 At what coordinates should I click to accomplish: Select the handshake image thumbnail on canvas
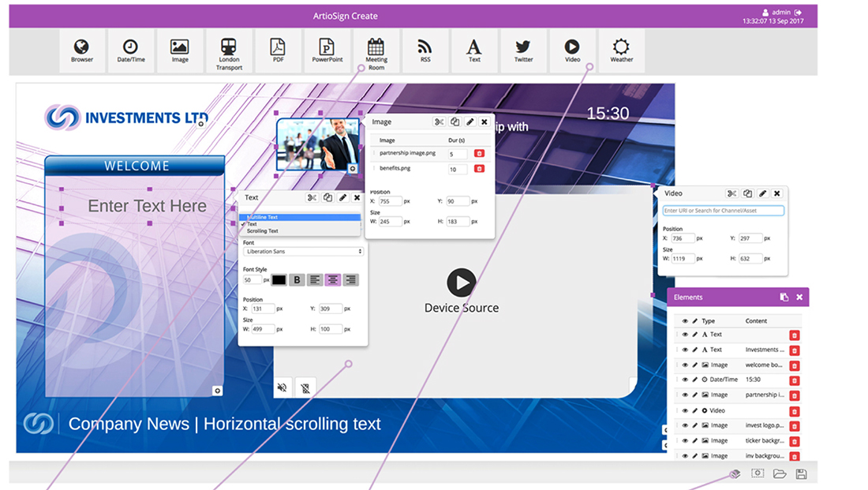[x=318, y=144]
